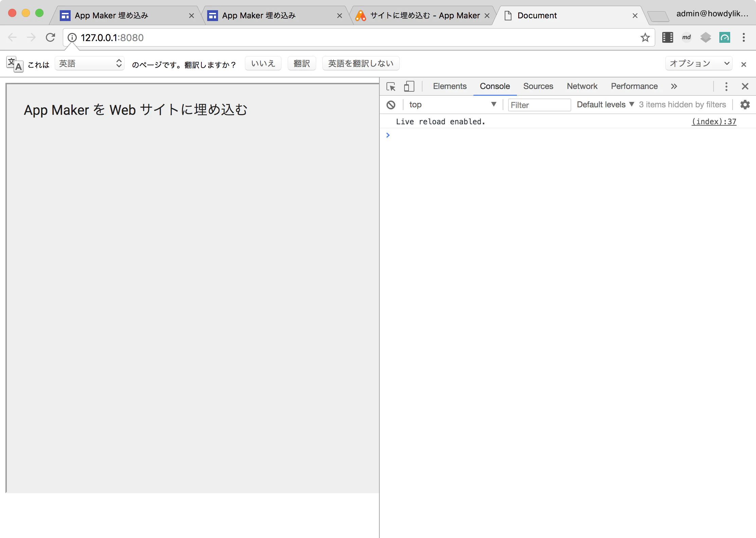This screenshot has width=756, height=538.
Task: Toggle the DevTools device toolbar
Action: click(x=409, y=86)
